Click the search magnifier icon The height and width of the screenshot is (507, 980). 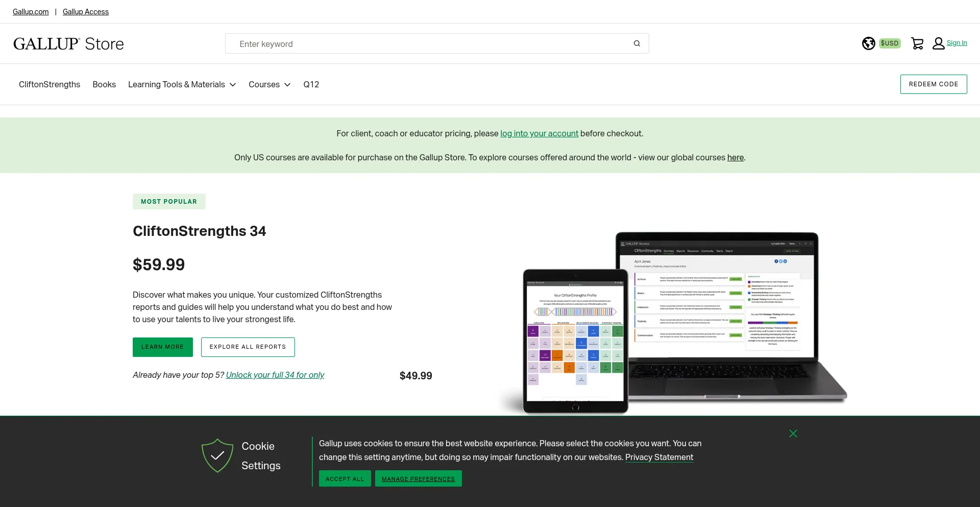pos(636,44)
